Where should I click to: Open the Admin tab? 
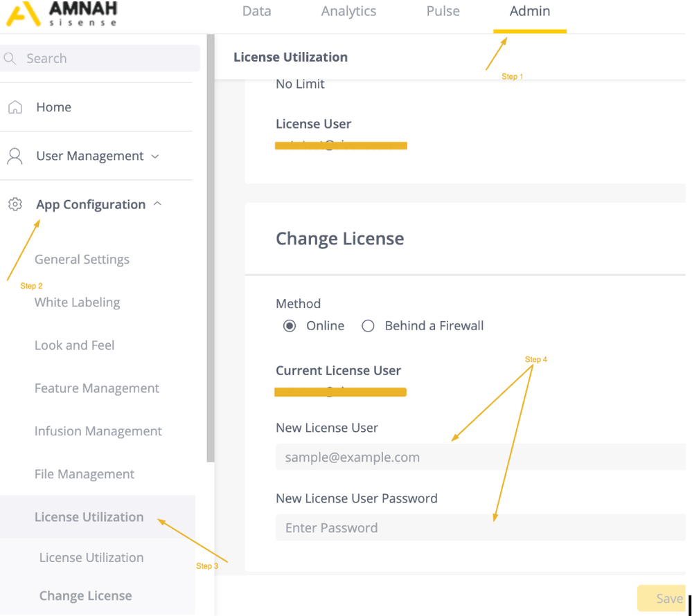(530, 12)
